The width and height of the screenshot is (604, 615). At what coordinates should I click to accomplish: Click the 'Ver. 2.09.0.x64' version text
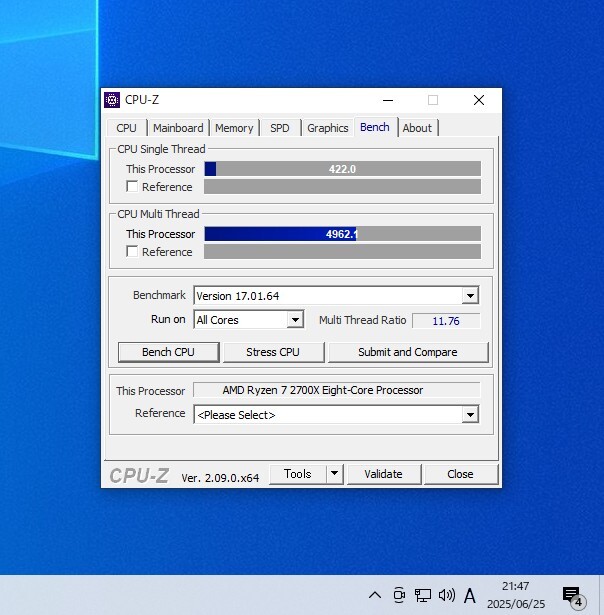[x=220, y=477]
